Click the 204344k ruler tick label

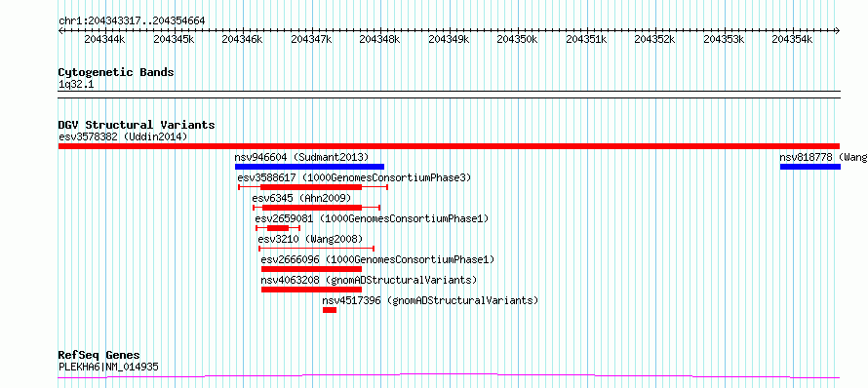pos(104,40)
